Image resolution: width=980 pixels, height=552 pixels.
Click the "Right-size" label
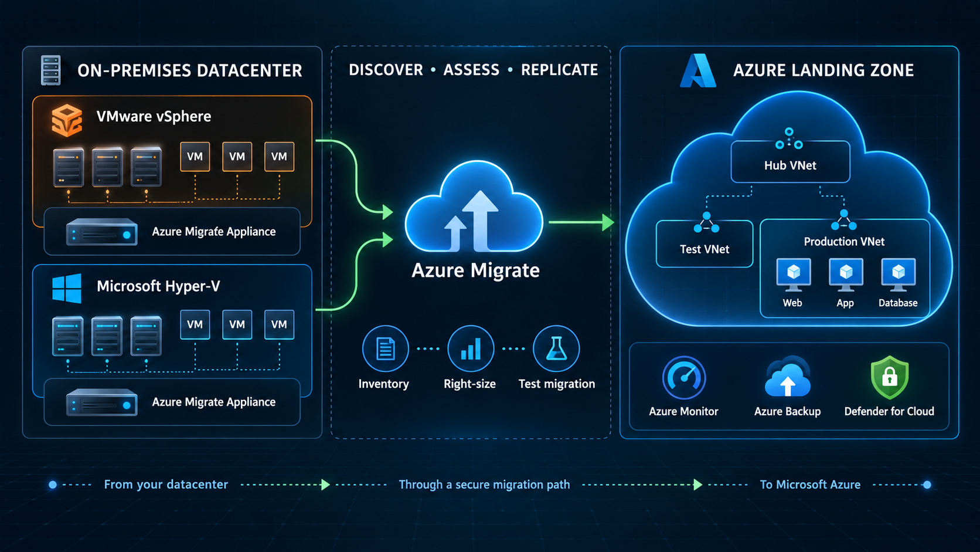click(469, 384)
